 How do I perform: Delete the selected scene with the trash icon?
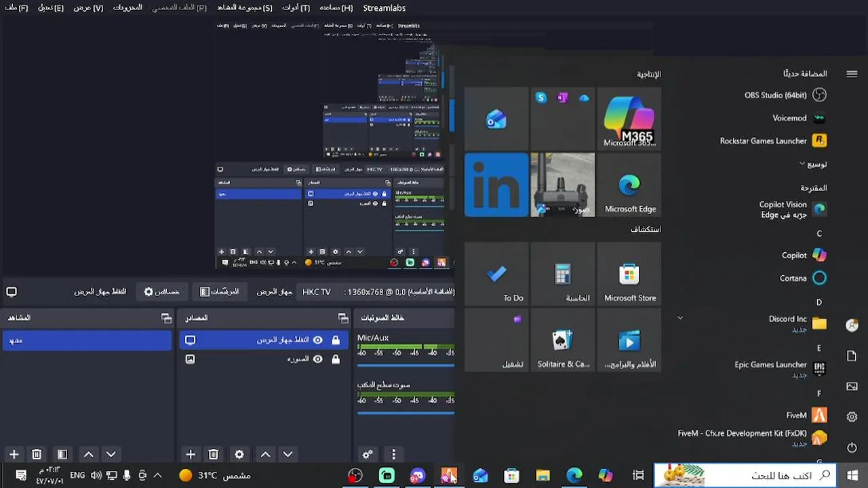(x=37, y=454)
